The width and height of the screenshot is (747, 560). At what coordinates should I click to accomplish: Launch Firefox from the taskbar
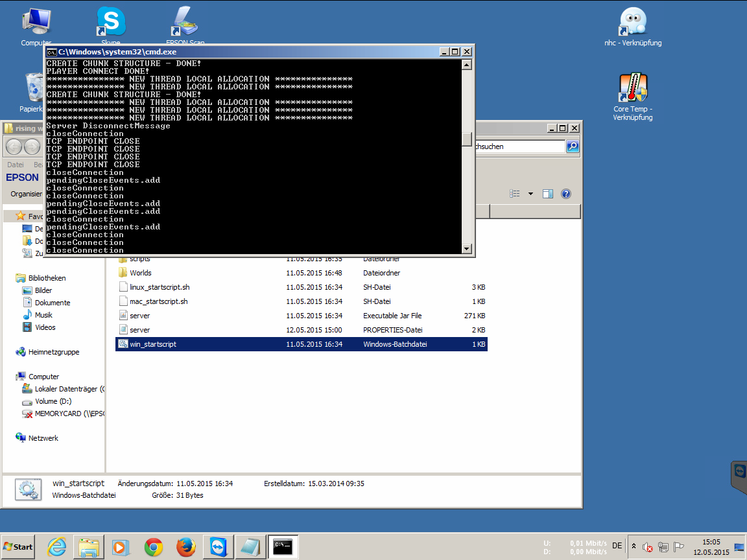coord(186,547)
